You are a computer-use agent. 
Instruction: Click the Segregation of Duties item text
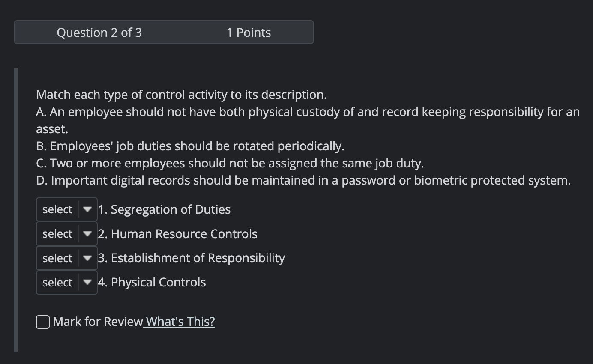point(164,209)
